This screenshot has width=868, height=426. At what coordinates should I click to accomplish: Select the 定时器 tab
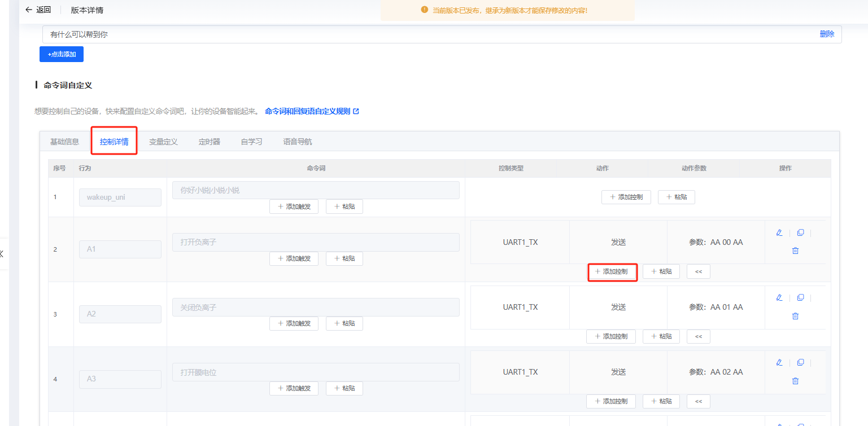[209, 142]
